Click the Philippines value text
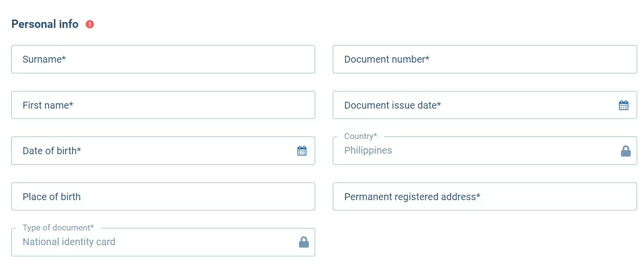Viewport: 644px width, 274px height. (x=368, y=151)
